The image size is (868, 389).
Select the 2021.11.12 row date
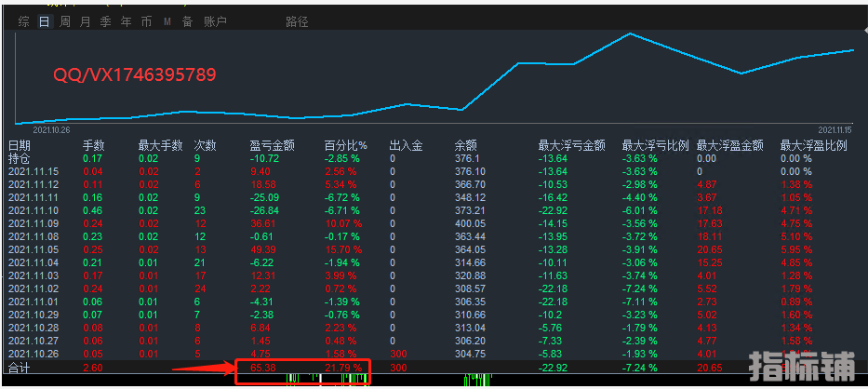tap(33, 184)
